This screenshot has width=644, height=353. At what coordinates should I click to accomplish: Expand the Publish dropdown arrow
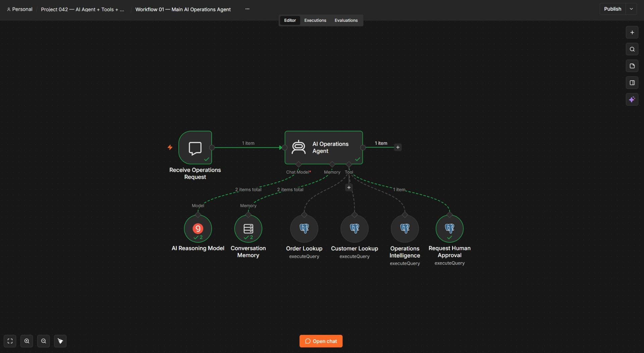(631, 9)
